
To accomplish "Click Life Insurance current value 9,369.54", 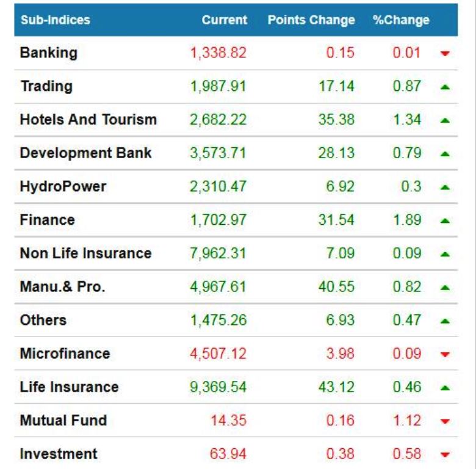I will coord(218,387).
